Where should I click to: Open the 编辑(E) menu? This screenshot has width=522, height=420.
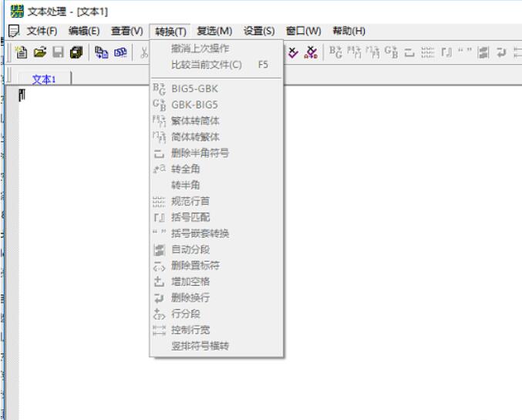[x=84, y=32]
